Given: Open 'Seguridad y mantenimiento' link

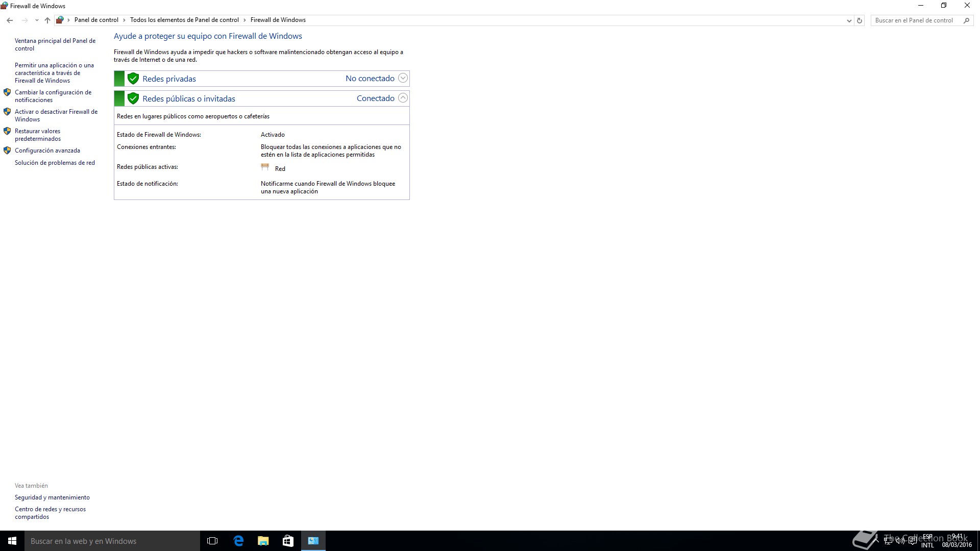Looking at the screenshot, I should (52, 497).
